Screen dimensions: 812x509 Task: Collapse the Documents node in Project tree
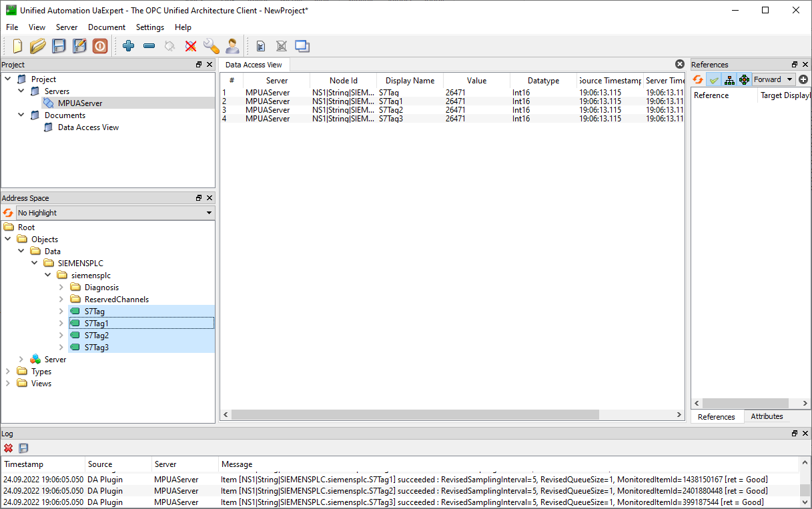(x=22, y=115)
